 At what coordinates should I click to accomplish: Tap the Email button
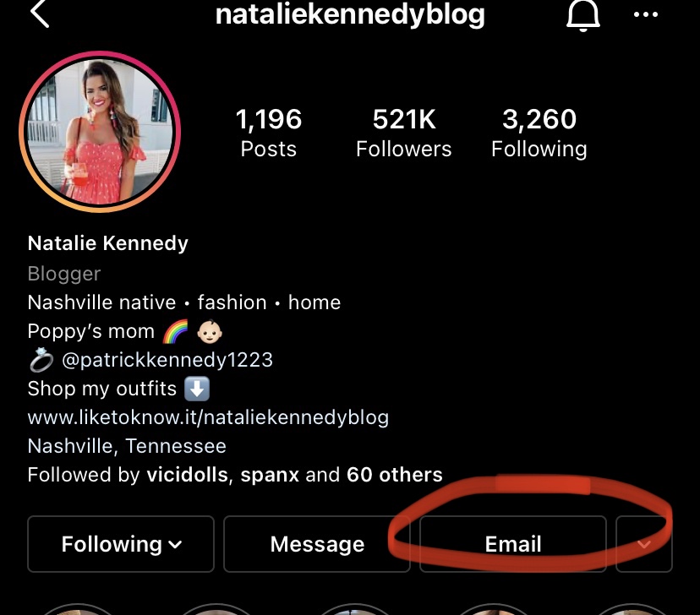513,544
